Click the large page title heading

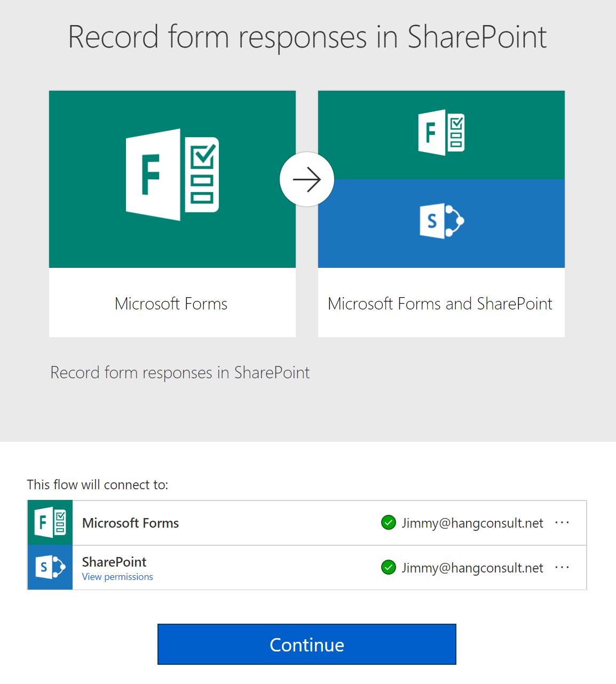(x=307, y=37)
